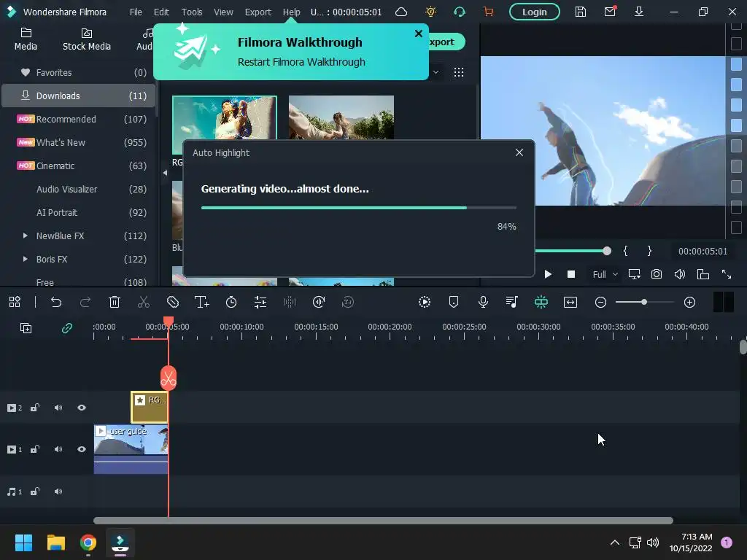This screenshot has width=747, height=560.
Task: Click the scissors split icon in toolbar
Action: click(x=144, y=302)
